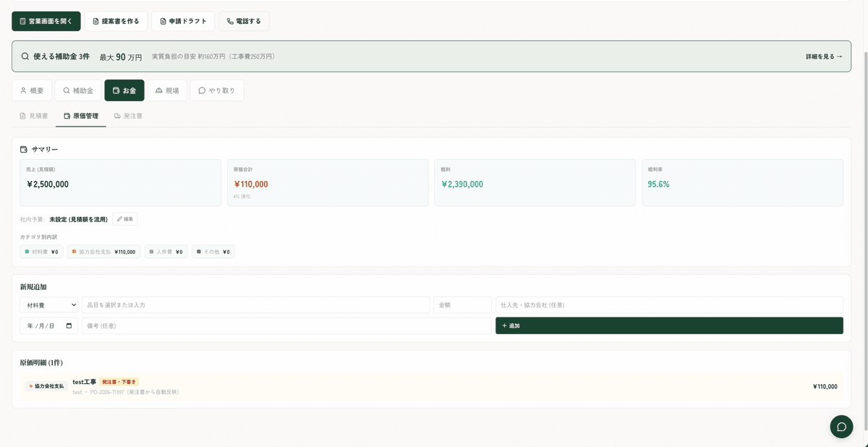Click the 4% 消化 text
This screenshot has height=447, width=868.
(x=242, y=196)
